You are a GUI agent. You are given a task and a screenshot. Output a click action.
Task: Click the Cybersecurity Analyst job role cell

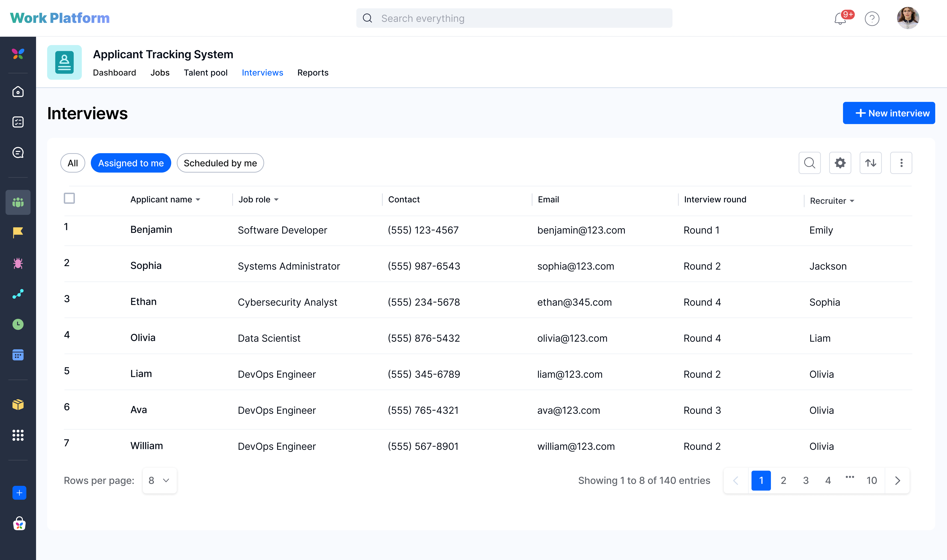(x=287, y=302)
